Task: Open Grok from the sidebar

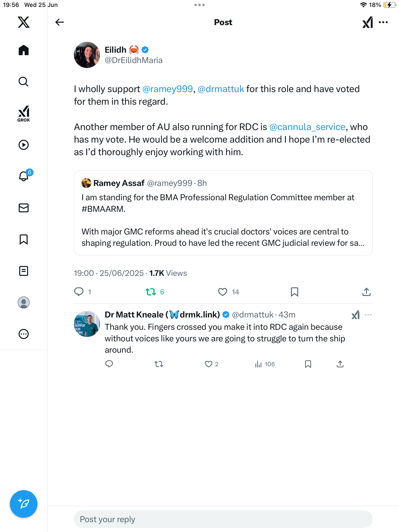Action: 24,114
